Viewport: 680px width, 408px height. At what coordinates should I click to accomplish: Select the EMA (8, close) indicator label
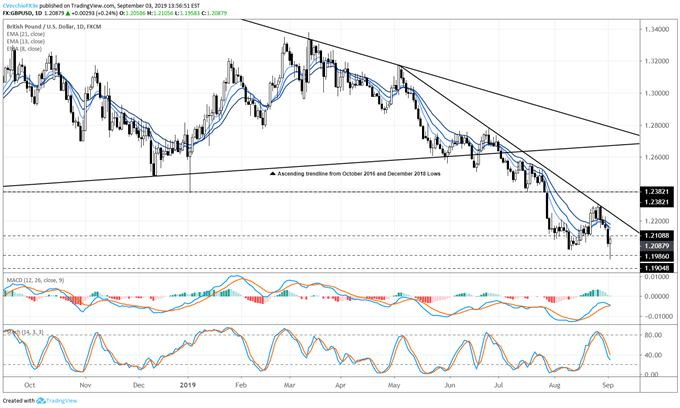point(24,49)
